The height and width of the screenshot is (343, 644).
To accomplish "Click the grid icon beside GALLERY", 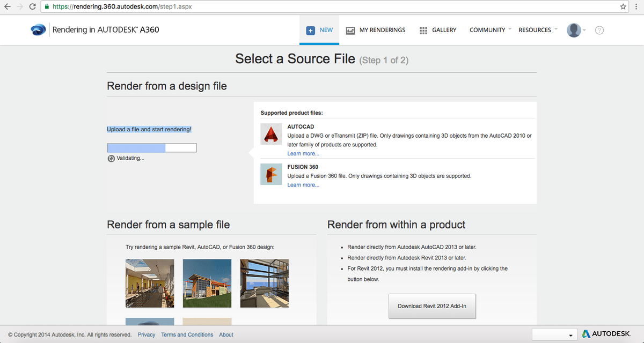I will click(423, 31).
